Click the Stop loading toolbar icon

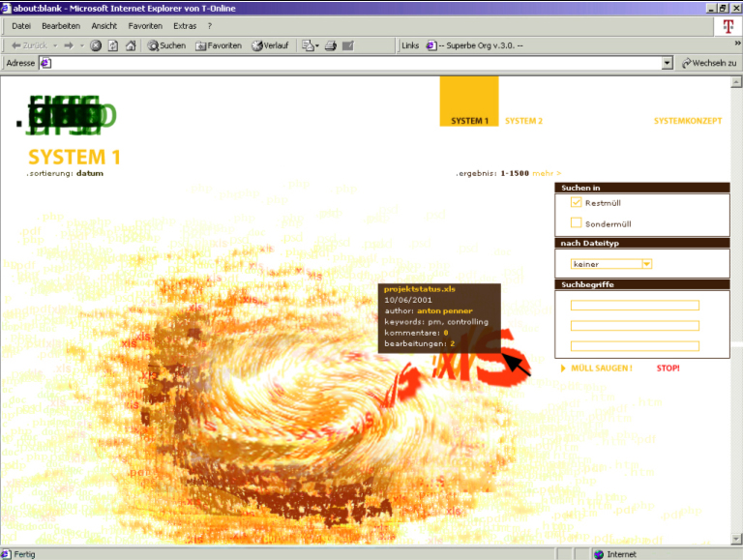pyautogui.click(x=97, y=45)
